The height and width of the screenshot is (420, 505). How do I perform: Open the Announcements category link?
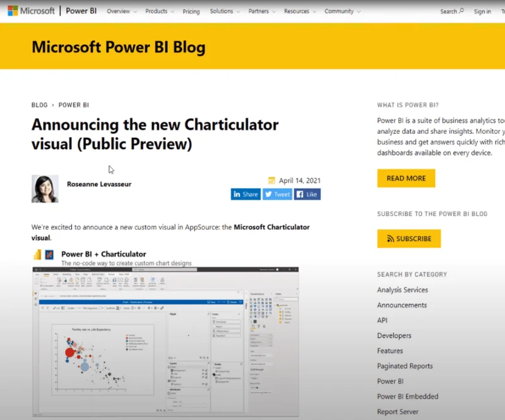tap(402, 305)
